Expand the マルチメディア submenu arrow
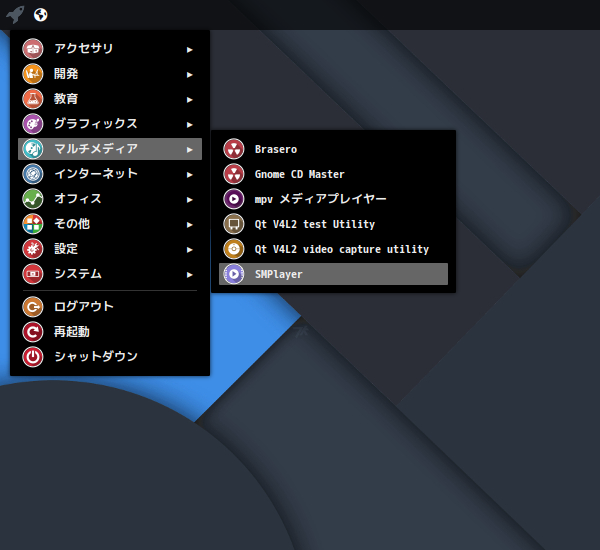 coord(189,150)
